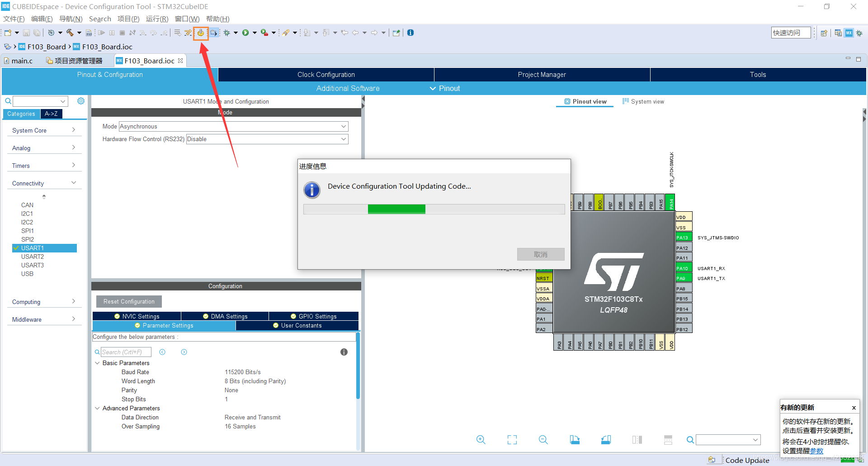The height and width of the screenshot is (466, 868).
Task: Switch to the main.c editor tab
Action: pyautogui.click(x=19, y=61)
